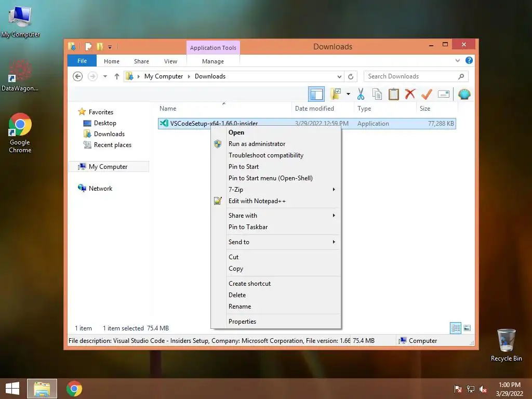Sort by the Date modified column

322,109
